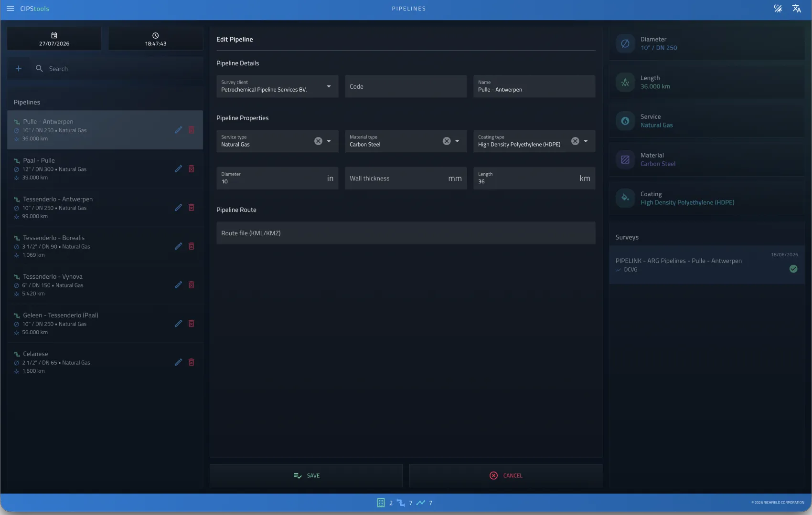Delete the Geleen - Tessenderlo (Paal) pipeline

[192, 323]
